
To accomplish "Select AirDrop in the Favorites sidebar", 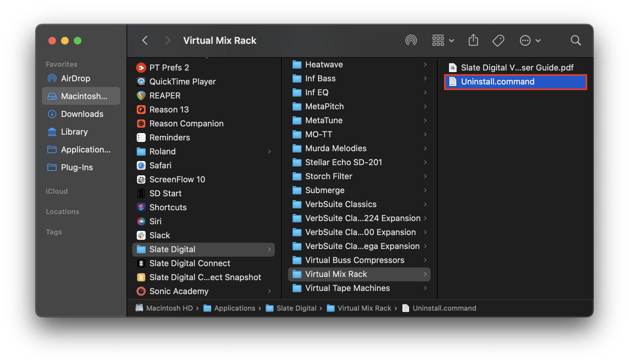I will (x=81, y=78).
